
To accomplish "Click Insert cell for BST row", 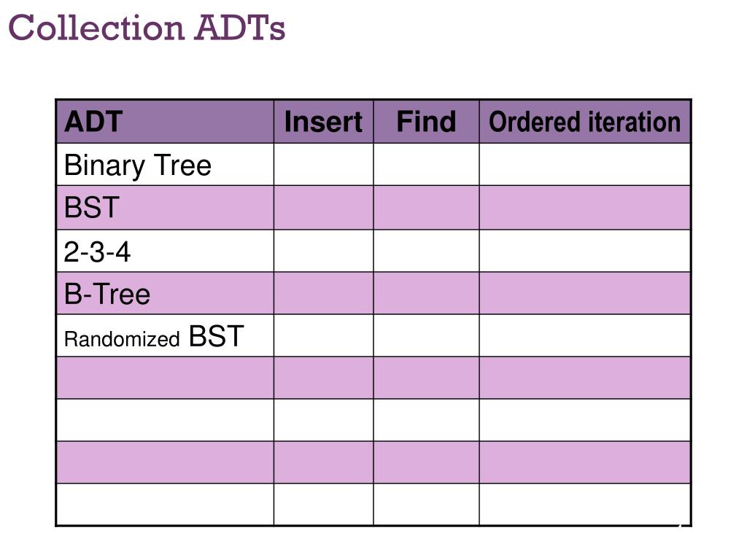I will pos(323,208).
